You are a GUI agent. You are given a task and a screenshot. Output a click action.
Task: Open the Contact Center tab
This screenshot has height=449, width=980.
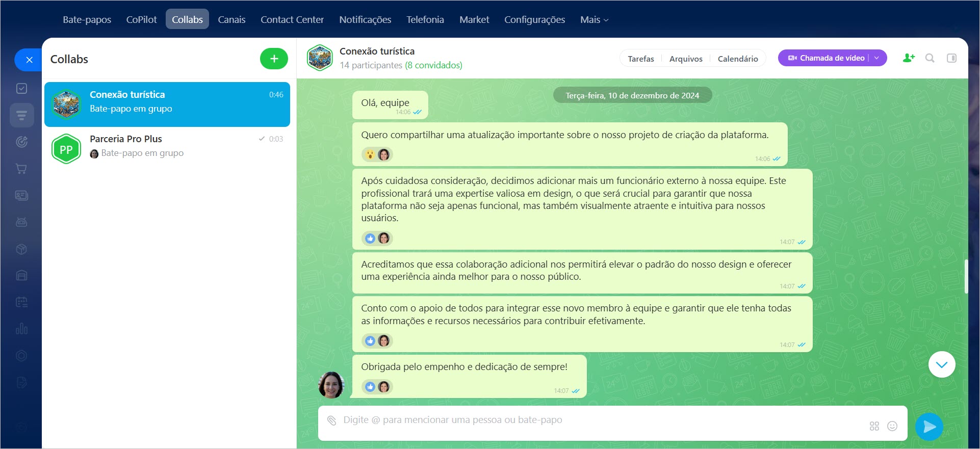[x=292, y=19]
